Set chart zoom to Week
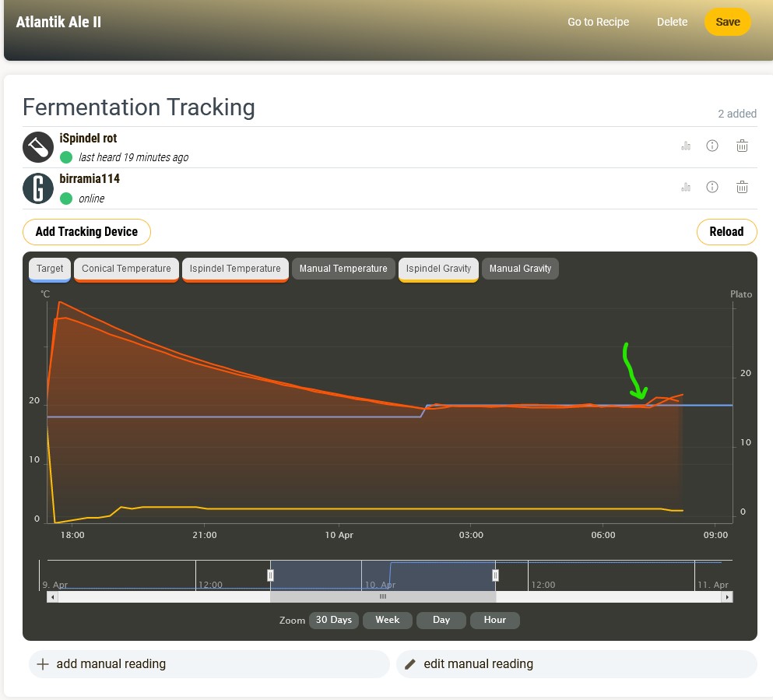 387,620
